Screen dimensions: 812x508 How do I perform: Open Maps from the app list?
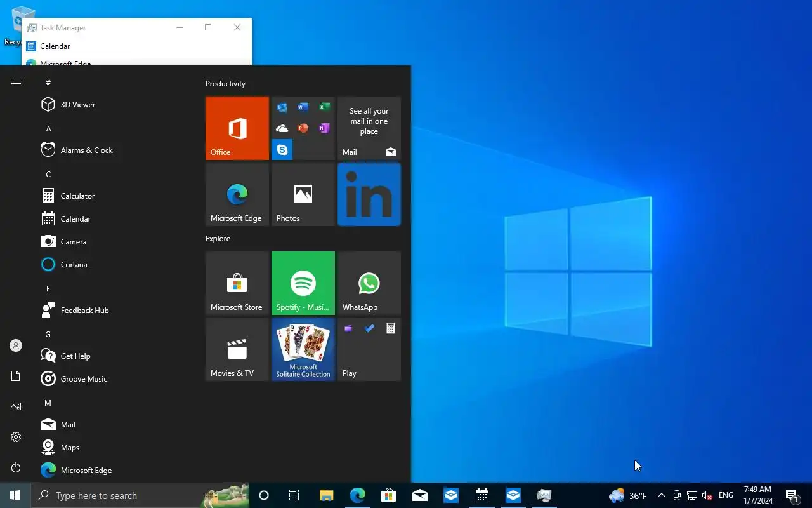(x=114, y=447)
